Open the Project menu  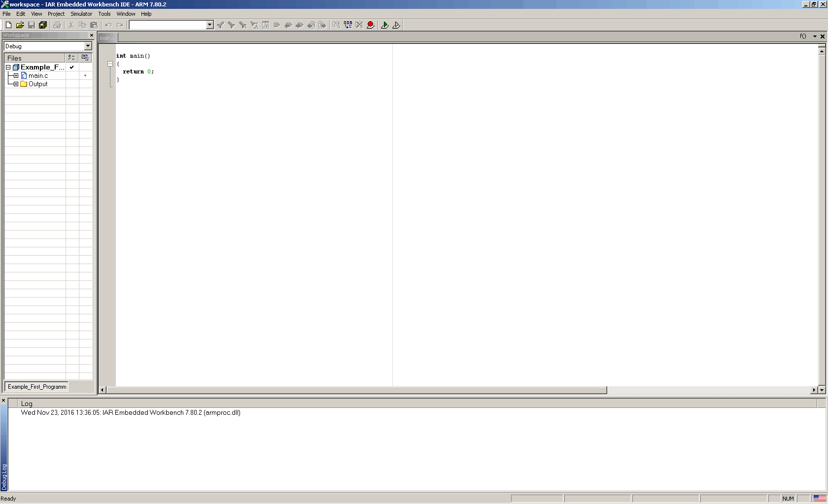[56, 14]
